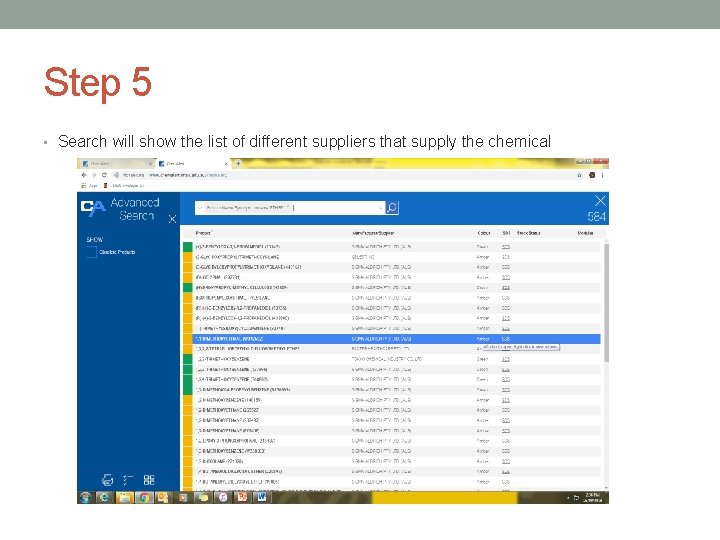
Task: Open the print icon in sidebar footer
Action: coord(107,480)
